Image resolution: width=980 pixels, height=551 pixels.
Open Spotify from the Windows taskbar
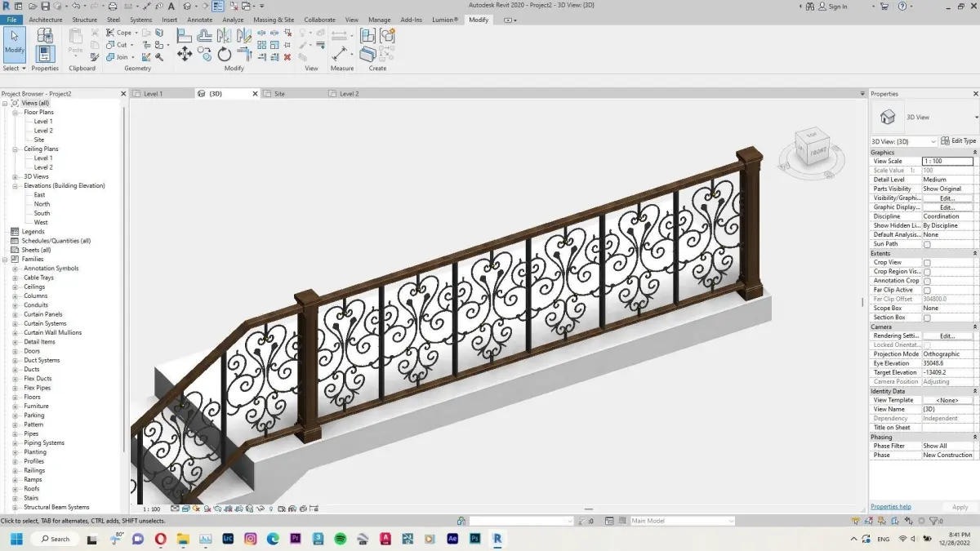click(x=340, y=539)
